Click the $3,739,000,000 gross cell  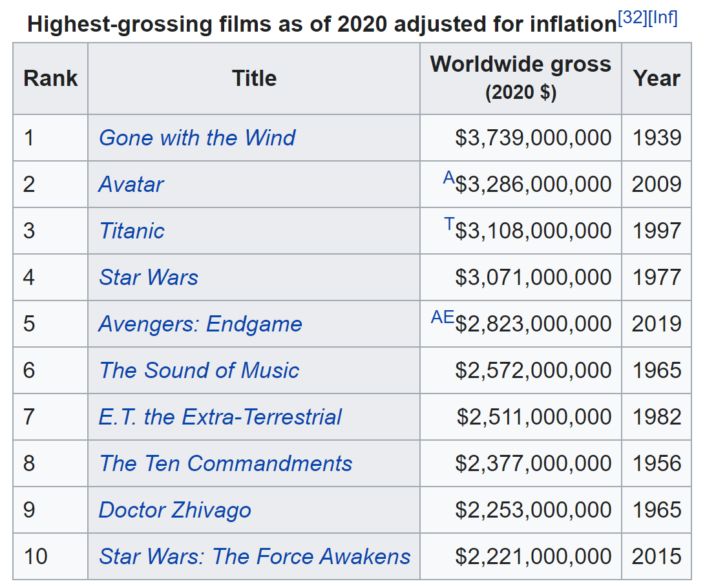(x=533, y=138)
